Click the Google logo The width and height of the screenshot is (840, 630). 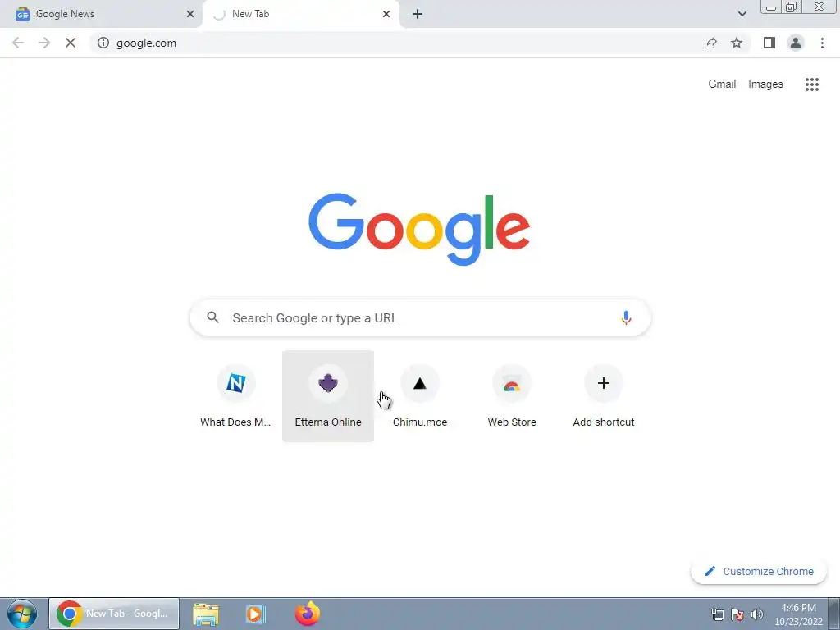[419, 229]
